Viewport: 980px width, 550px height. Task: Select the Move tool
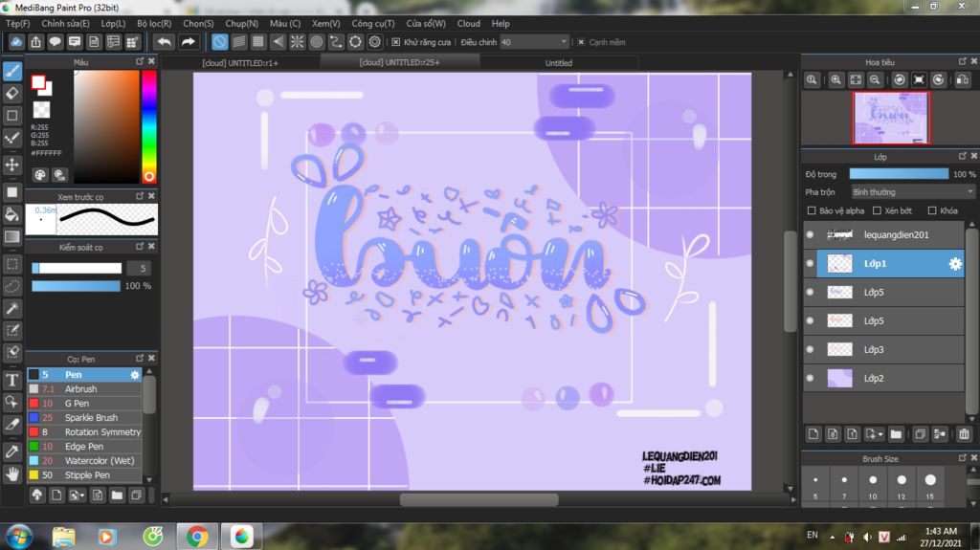pyautogui.click(x=11, y=165)
